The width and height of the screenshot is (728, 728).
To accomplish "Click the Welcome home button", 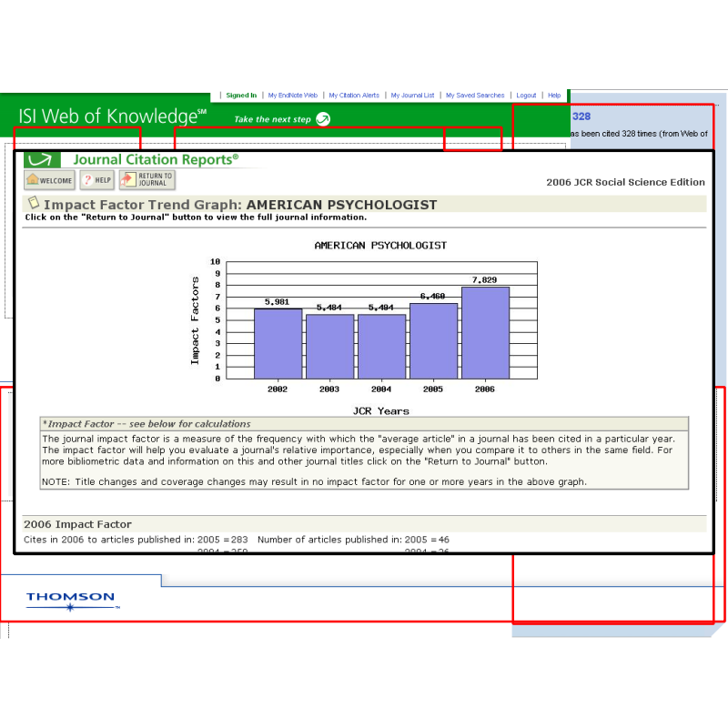I will tap(50, 180).
